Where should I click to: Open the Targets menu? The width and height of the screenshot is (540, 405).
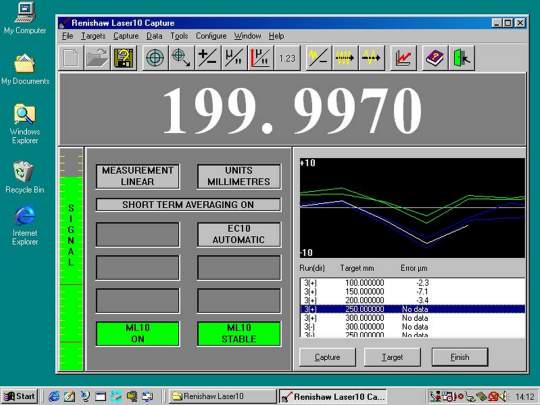(x=93, y=36)
